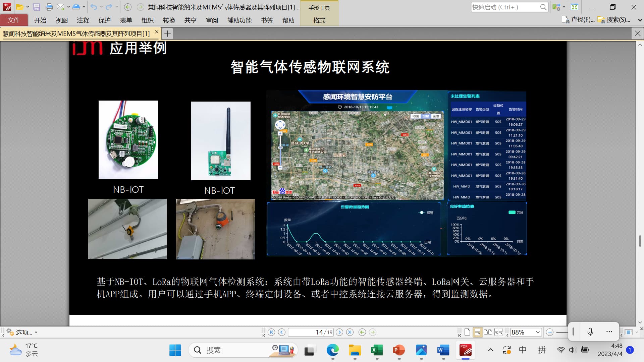
Task: Toggle continuous page view mode
Action: click(477, 332)
